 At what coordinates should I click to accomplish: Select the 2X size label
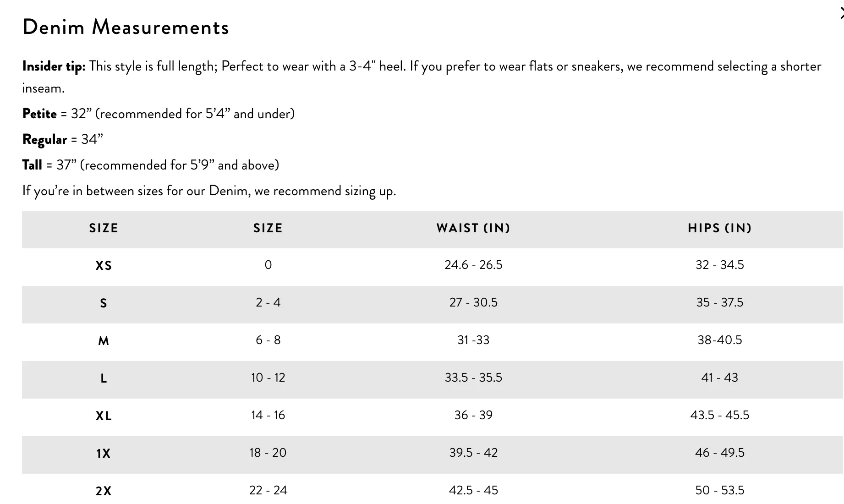[104, 491]
